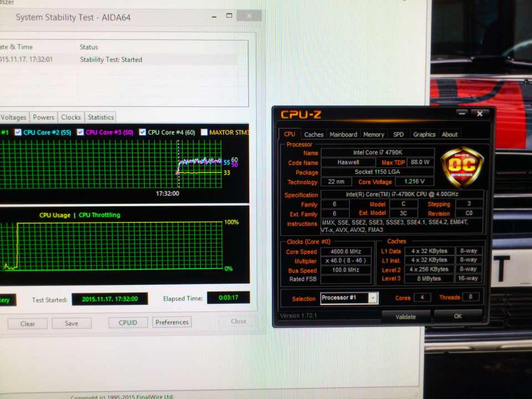Click the Haswell code name field
The image size is (532, 399).
[348, 162]
